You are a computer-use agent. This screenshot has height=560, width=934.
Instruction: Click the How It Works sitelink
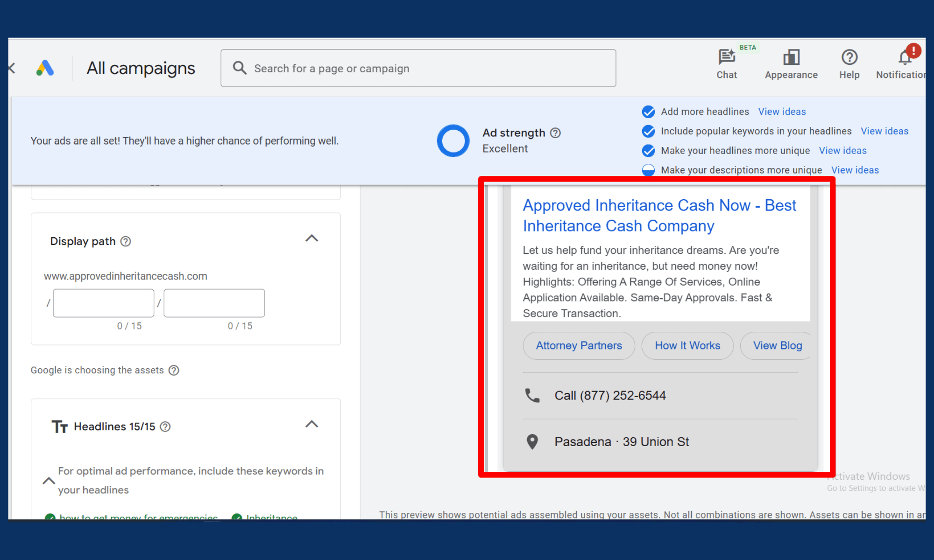687,346
